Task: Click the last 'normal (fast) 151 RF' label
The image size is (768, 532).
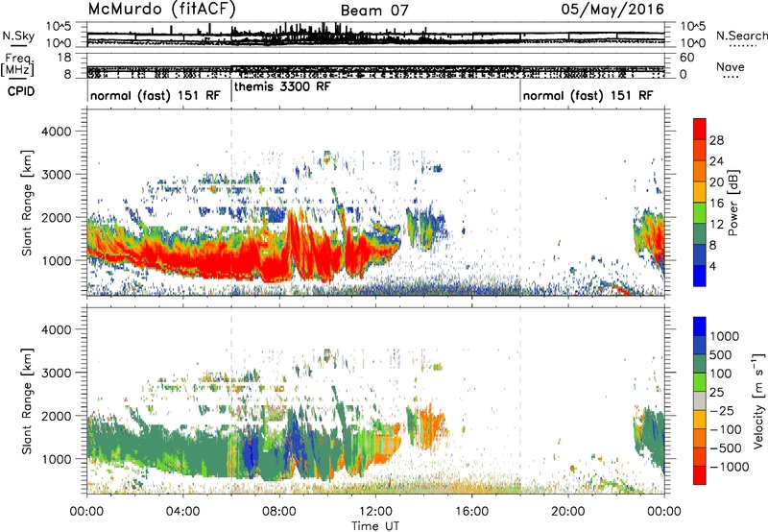Action: pyautogui.click(x=588, y=95)
